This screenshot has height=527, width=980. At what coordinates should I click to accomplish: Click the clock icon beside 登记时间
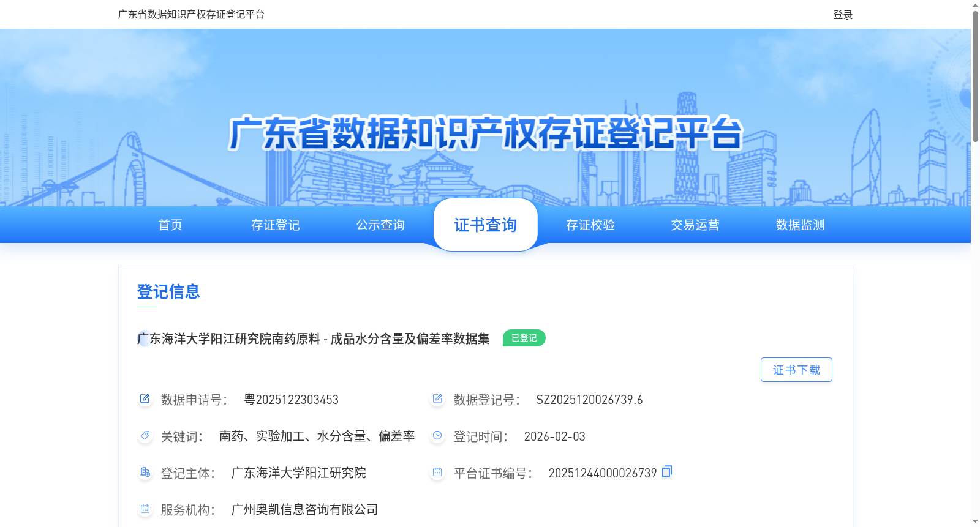click(437, 436)
